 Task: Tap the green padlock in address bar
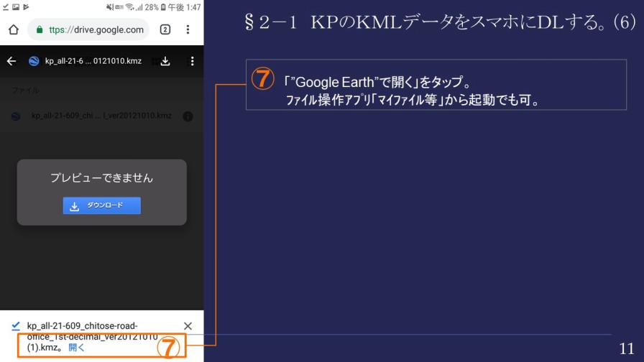(39, 30)
